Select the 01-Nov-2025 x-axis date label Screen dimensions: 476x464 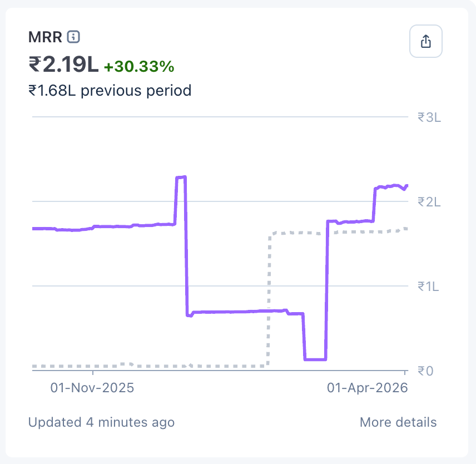click(92, 388)
